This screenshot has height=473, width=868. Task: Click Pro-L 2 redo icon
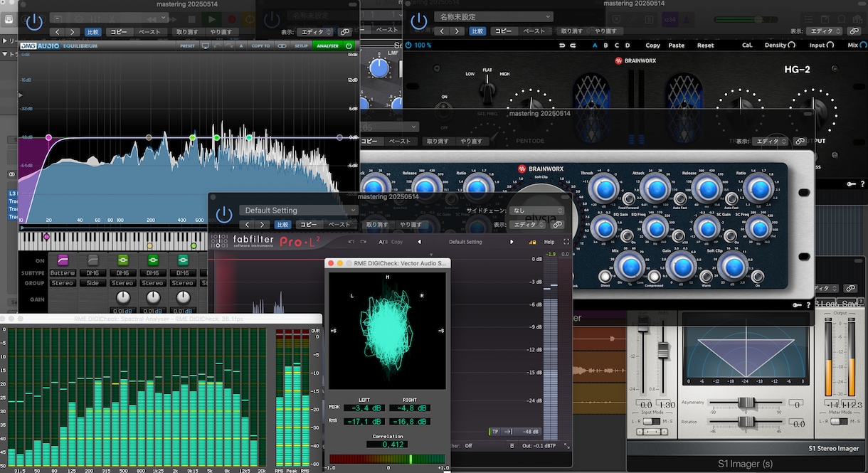tap(364, 242)
